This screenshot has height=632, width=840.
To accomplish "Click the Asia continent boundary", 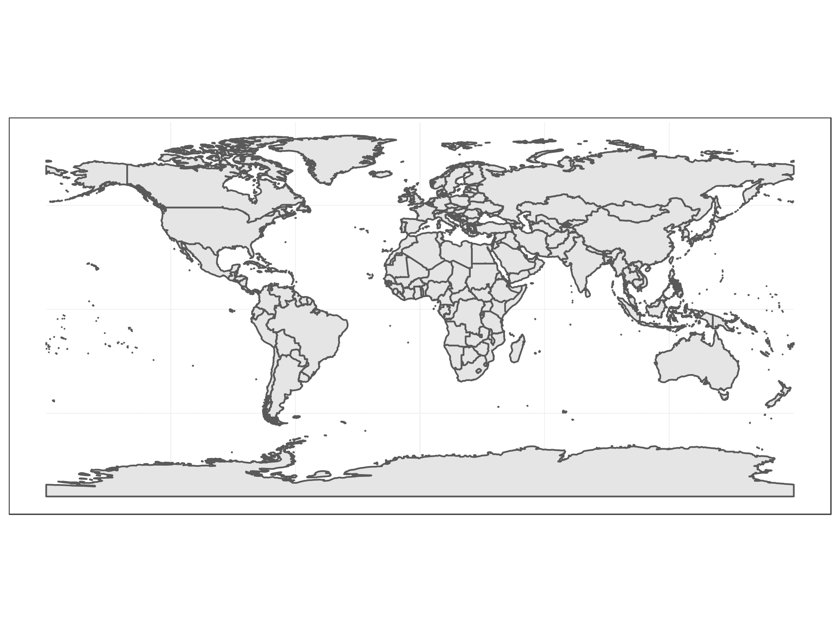I will point(631,199).
